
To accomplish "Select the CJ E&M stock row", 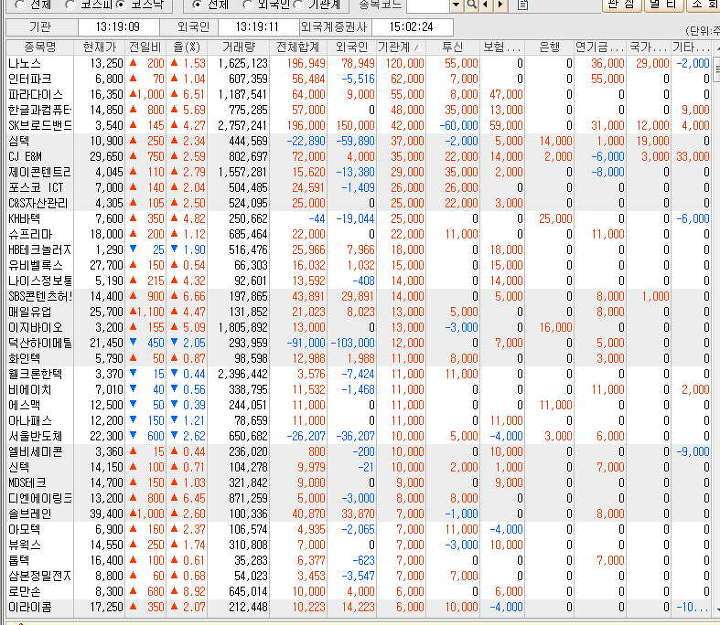I will point(360,157).
